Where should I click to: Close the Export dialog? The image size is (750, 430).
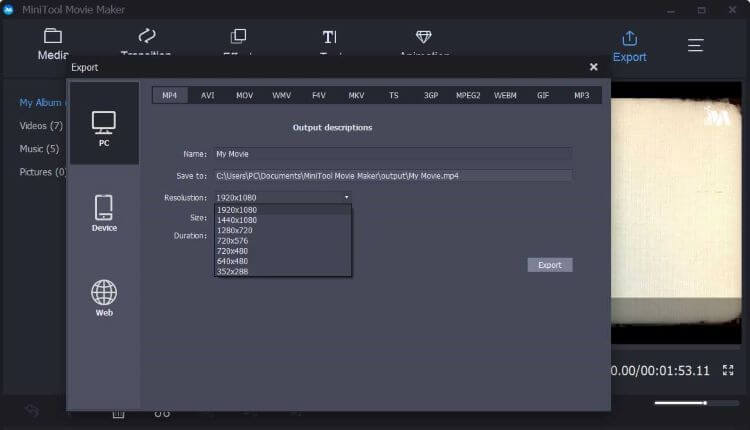[x=594, y=67]
